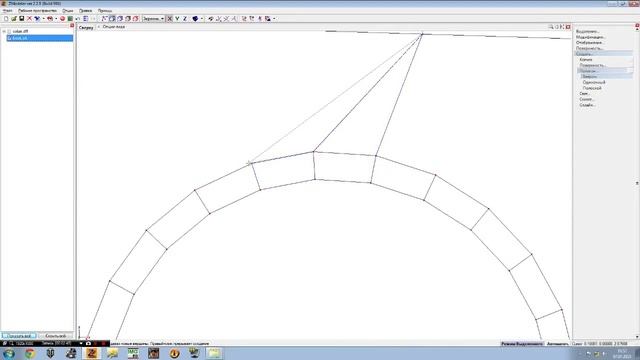Click the Z axis toggle
640x360 pixels.
pyautogui.click(x=185, y=19)
